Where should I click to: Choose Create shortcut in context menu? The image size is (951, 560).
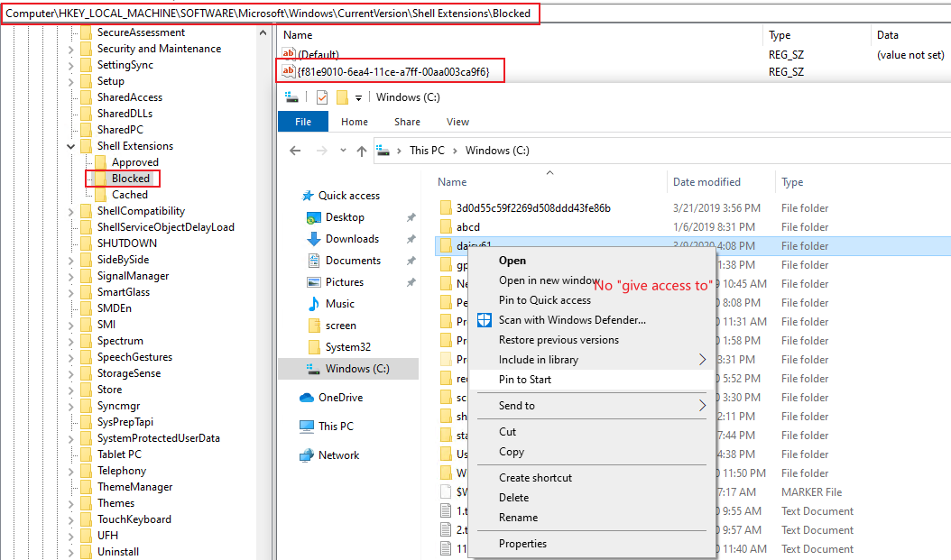pyautogui.click(x=590, y=478)
